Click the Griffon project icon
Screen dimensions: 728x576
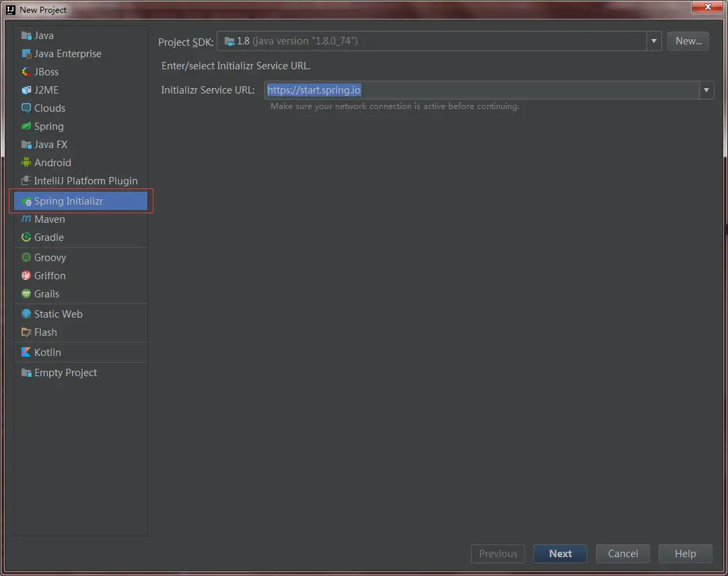pos(26,276)
